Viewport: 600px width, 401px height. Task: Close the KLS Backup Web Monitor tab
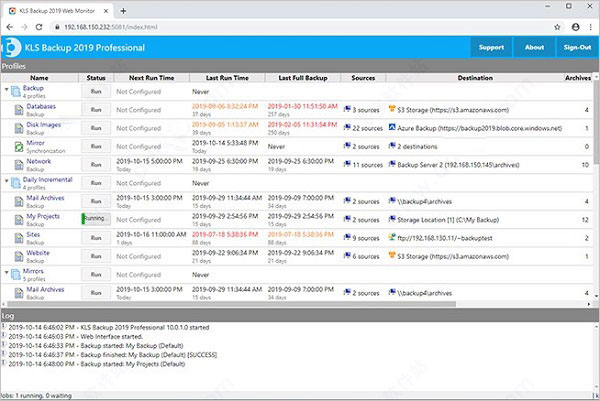pyautogui.click(x=106, y=11)
